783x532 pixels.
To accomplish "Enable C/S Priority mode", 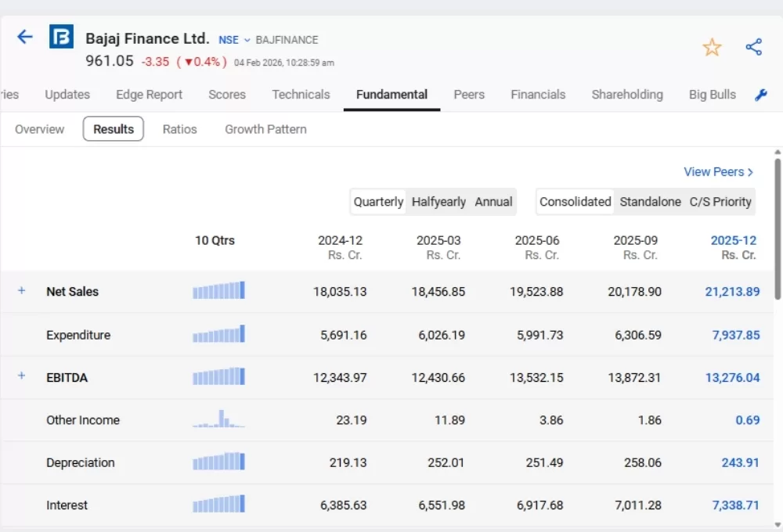I will tap(720, 201).
